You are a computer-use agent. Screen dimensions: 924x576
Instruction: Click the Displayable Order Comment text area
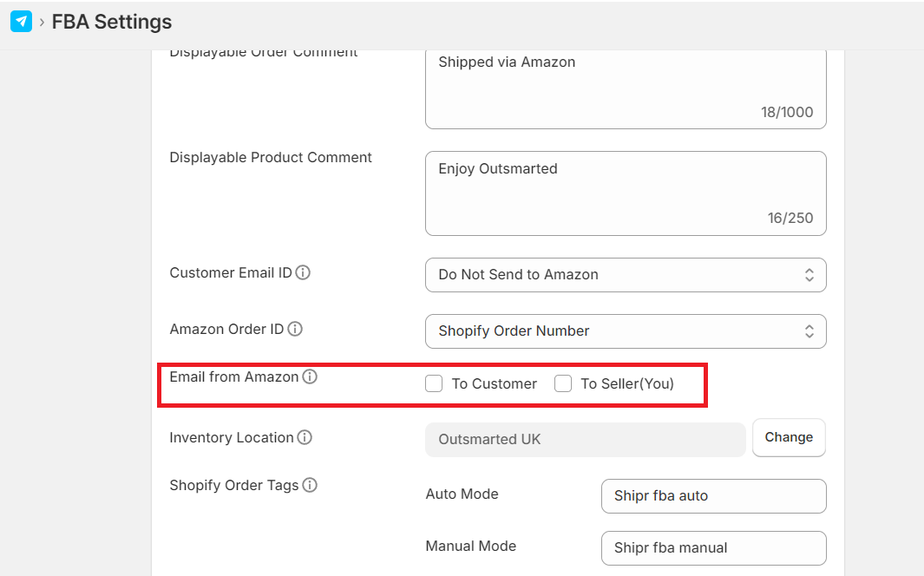(x=626, y=88)
